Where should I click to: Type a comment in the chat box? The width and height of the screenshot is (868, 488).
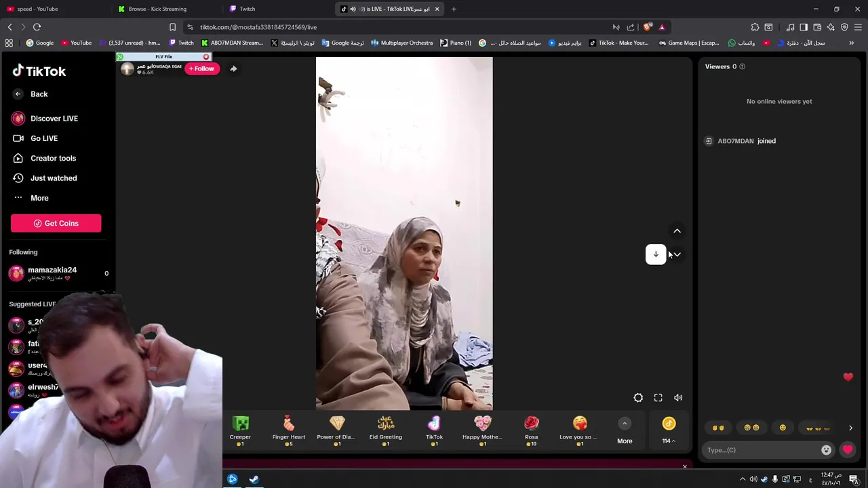tap(762, 450)
